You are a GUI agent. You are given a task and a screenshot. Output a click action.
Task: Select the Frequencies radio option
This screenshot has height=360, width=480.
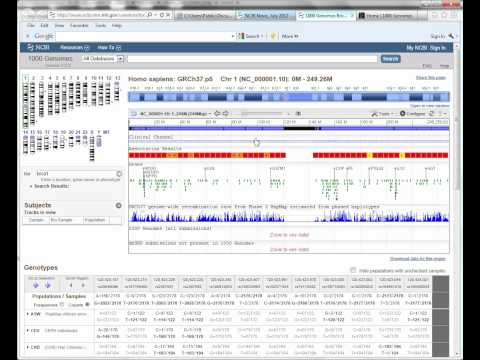tap(62, 305)
